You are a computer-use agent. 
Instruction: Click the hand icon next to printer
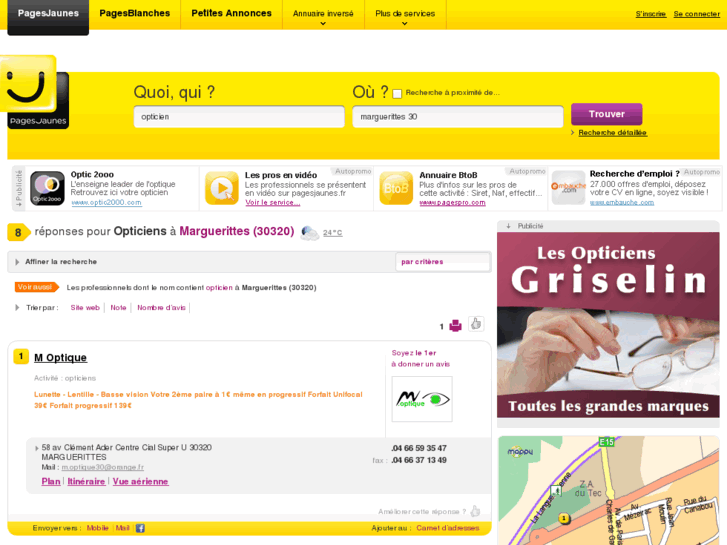(x=476, y=324)
